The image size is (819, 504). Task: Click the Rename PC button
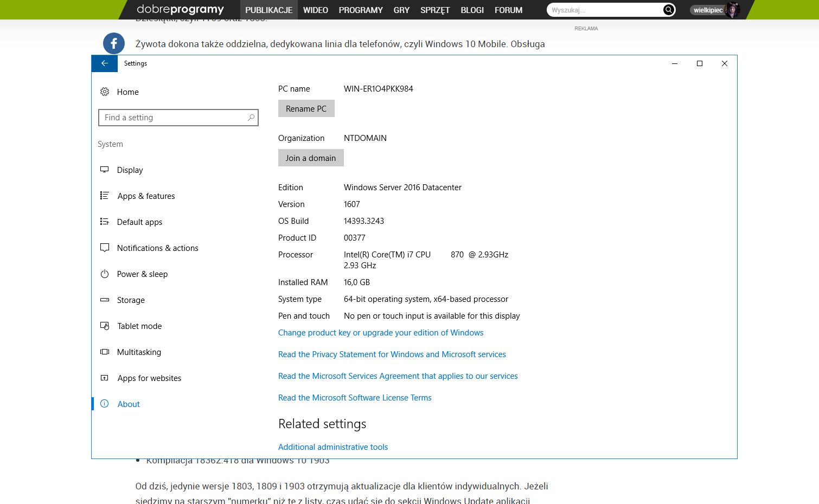(306, 108)
